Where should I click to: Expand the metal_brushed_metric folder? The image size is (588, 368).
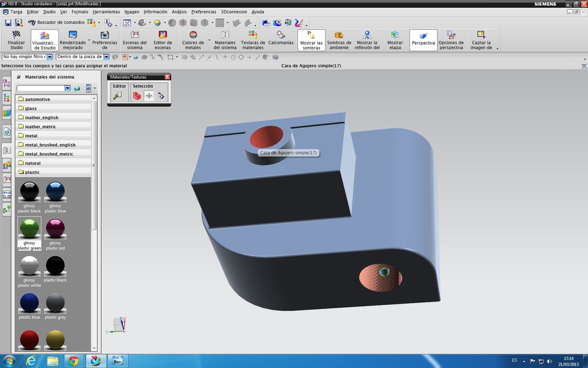pos(53,154)
